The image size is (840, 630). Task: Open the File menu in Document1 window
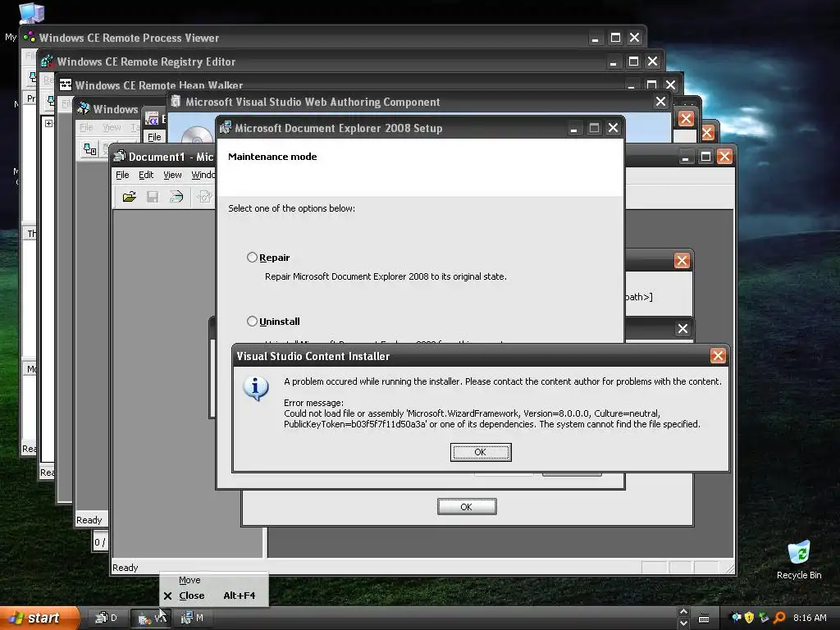[122, 176]
